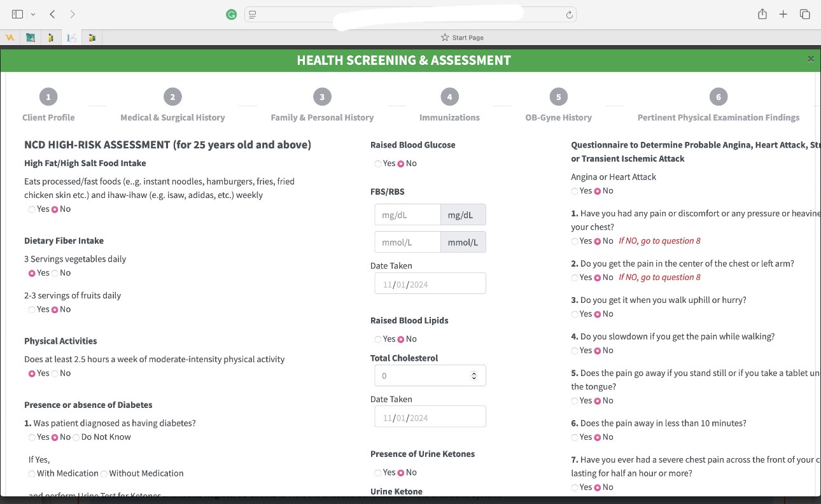Set Raised Blood Lipids to No
Screen dimensions: 821x504
point(401,339)
